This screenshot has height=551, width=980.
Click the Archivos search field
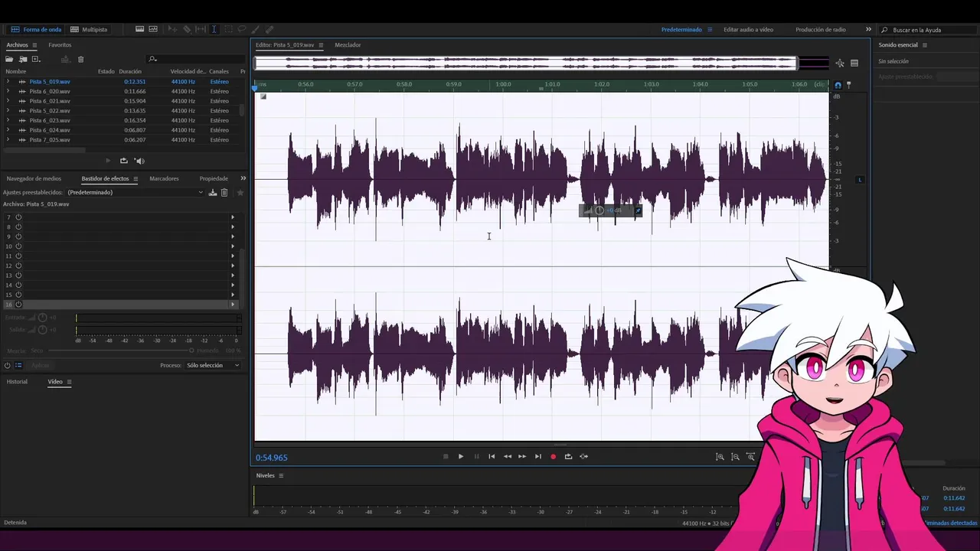pyautogui.click(x=195, y=59)
